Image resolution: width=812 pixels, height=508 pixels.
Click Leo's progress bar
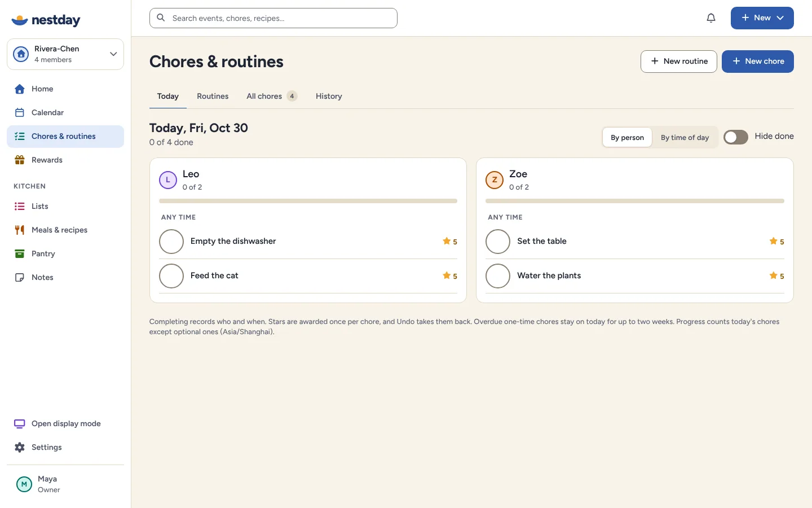pyautogui.click(x=308, y=201)
